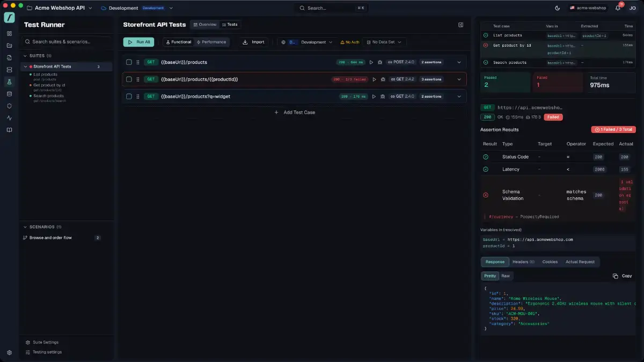Open the activity pulse icon in the sidebar
Image resolution: width=644 pixels, height=362 pixels.
[9, 118]
